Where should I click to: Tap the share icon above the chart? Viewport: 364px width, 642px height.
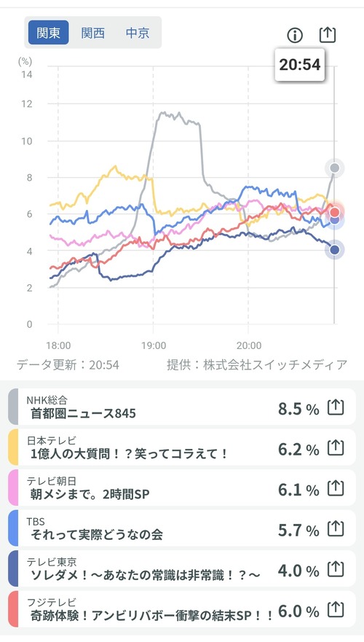(327, 35)
